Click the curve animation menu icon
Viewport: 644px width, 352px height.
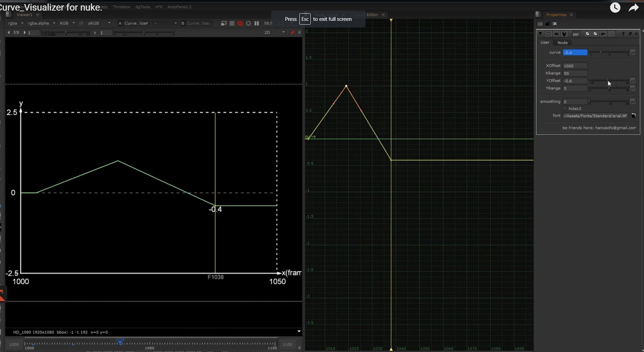pos(633,52)
